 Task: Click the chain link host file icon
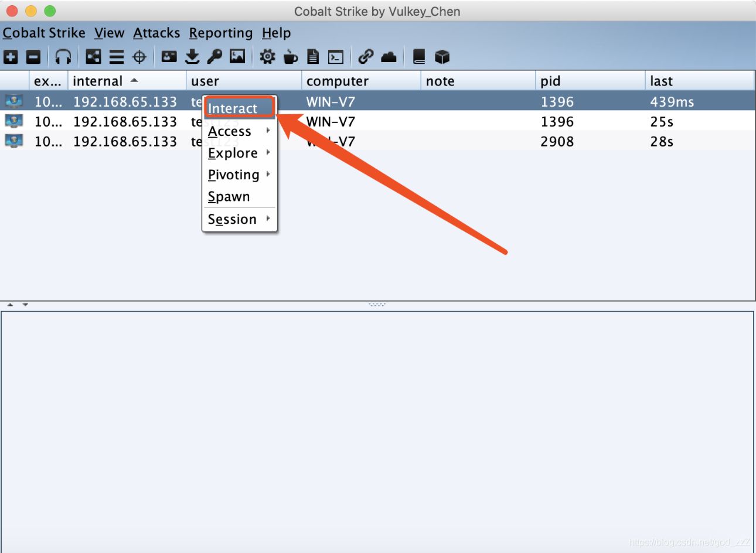click(366, 57)
